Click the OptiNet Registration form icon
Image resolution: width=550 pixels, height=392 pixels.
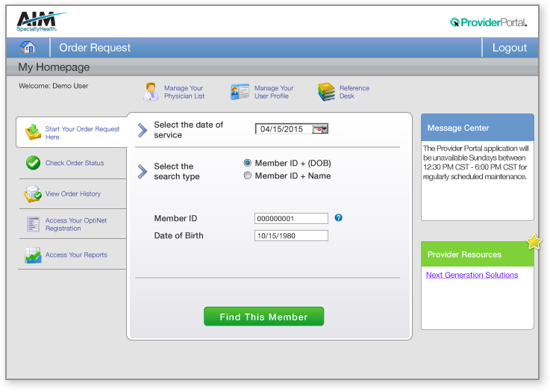coord(33,224)
